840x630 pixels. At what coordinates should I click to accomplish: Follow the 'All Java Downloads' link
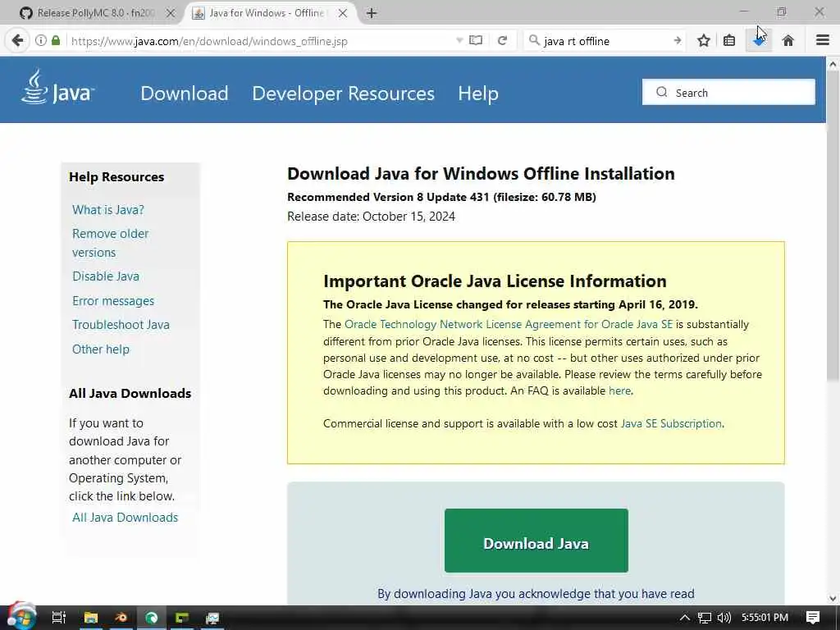(125, 518)
